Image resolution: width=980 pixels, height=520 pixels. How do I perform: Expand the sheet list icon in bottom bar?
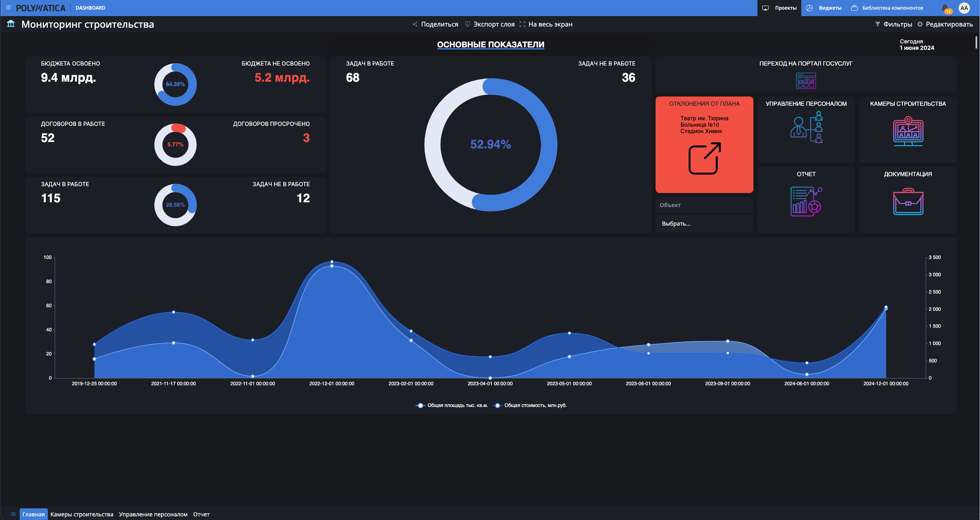click(x=13, y=514)
